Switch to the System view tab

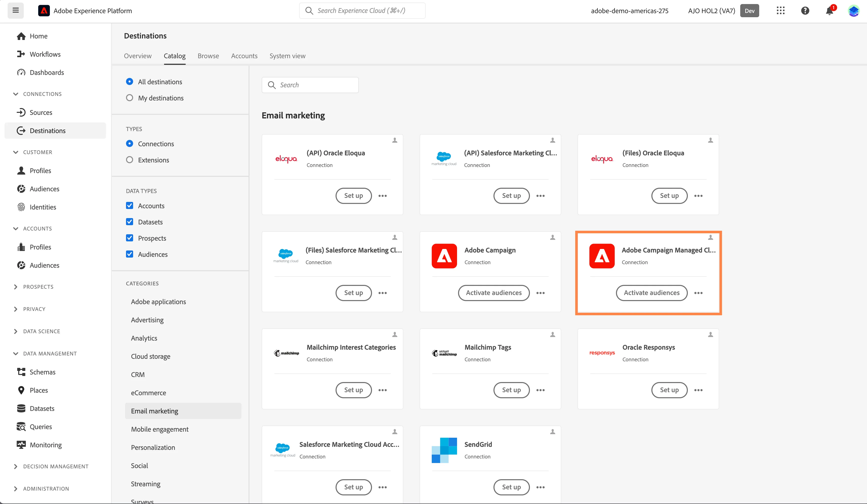287,56
